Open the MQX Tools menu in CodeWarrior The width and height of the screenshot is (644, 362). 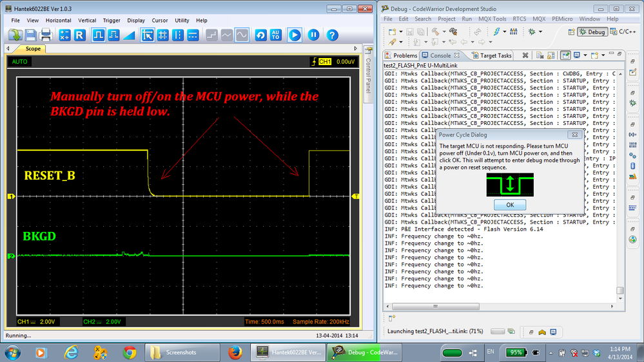click(x=492, y=19)
